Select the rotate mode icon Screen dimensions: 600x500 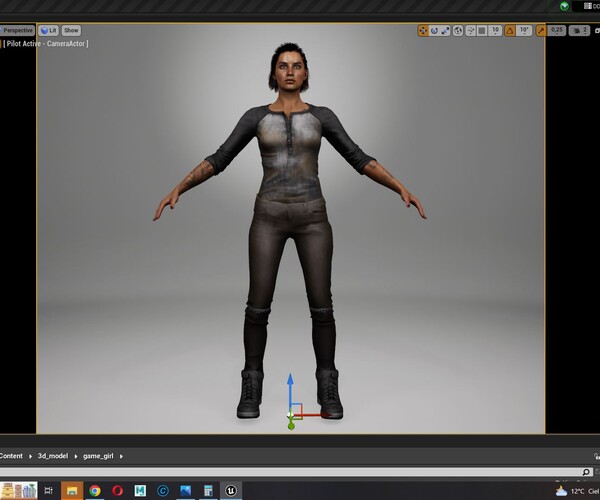tap(434, 31)
